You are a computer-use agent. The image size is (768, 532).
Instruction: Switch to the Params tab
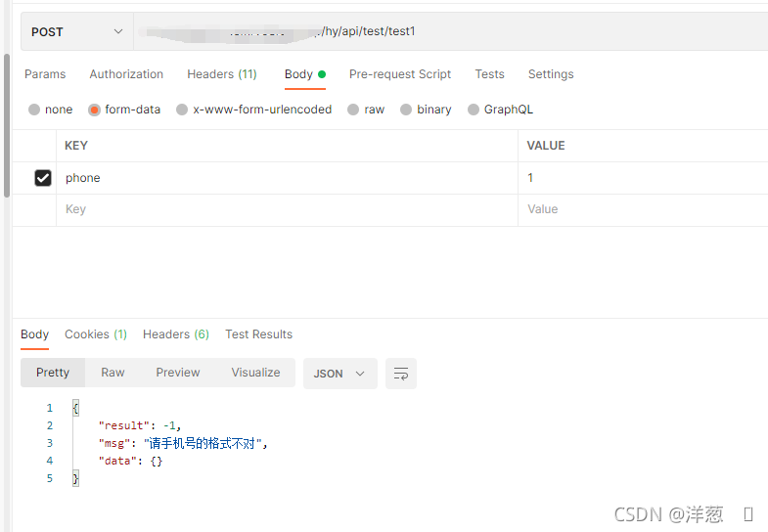pyautogui.click(x=45, y=74)
